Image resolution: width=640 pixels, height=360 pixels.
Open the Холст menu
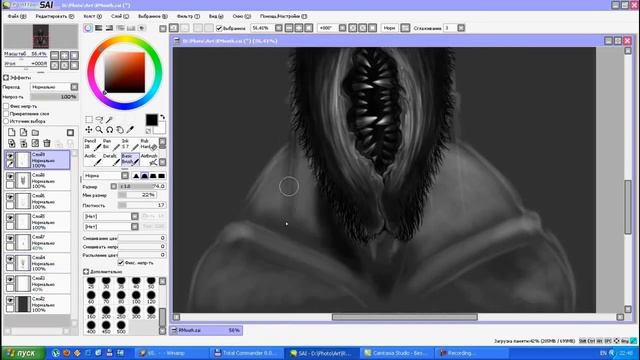[x=93, y=16]
